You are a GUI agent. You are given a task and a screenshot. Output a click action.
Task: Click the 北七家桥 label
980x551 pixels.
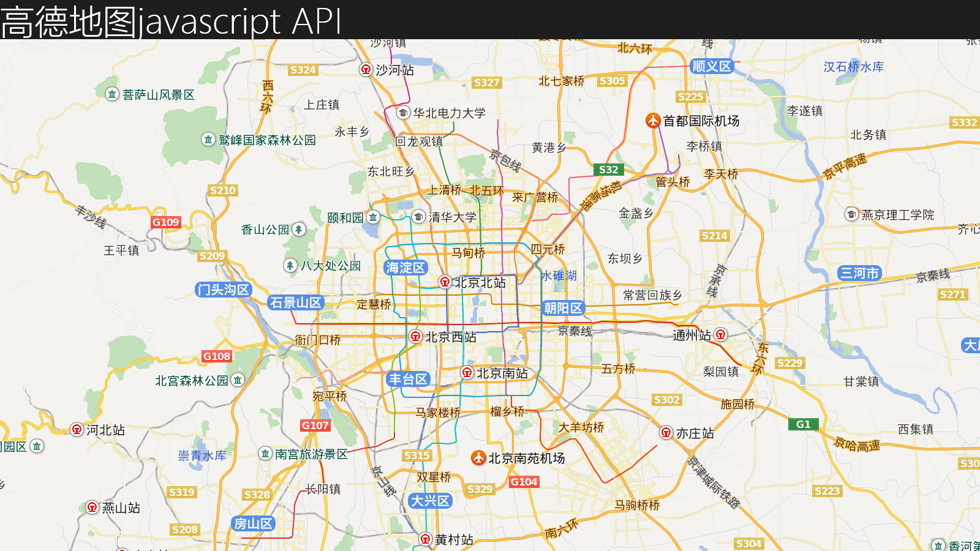click(562, 81)
